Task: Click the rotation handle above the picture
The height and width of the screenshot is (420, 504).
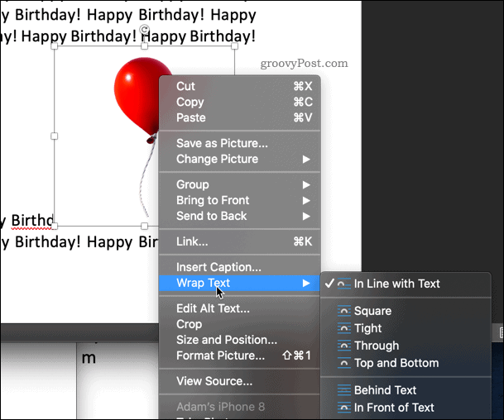Action: click(145, 30)
